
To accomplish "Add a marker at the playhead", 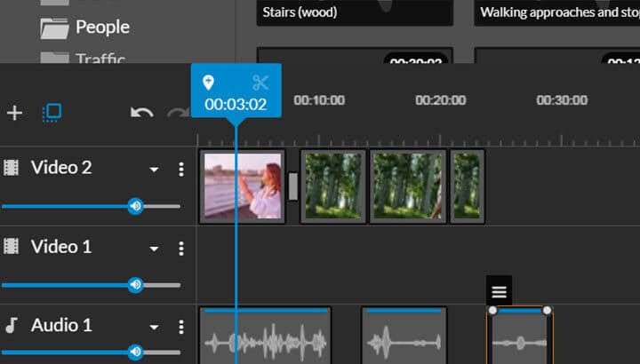I will [x=209, y=83].
